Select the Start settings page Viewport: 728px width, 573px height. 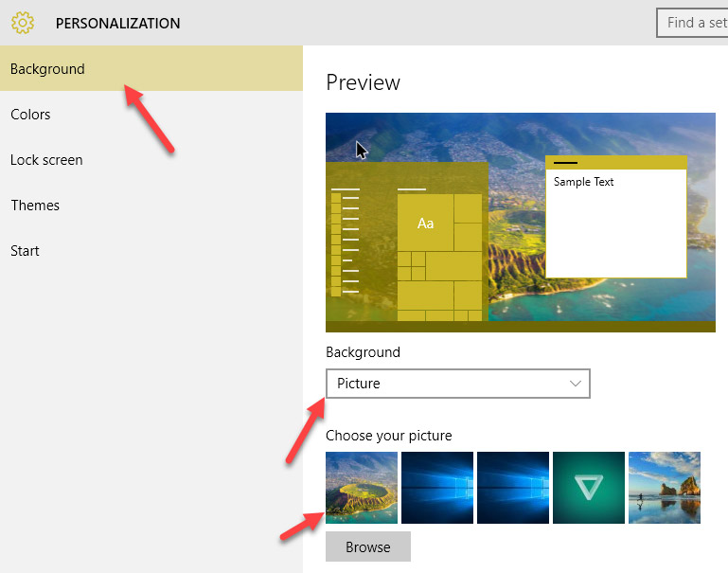tap(151, 251)
